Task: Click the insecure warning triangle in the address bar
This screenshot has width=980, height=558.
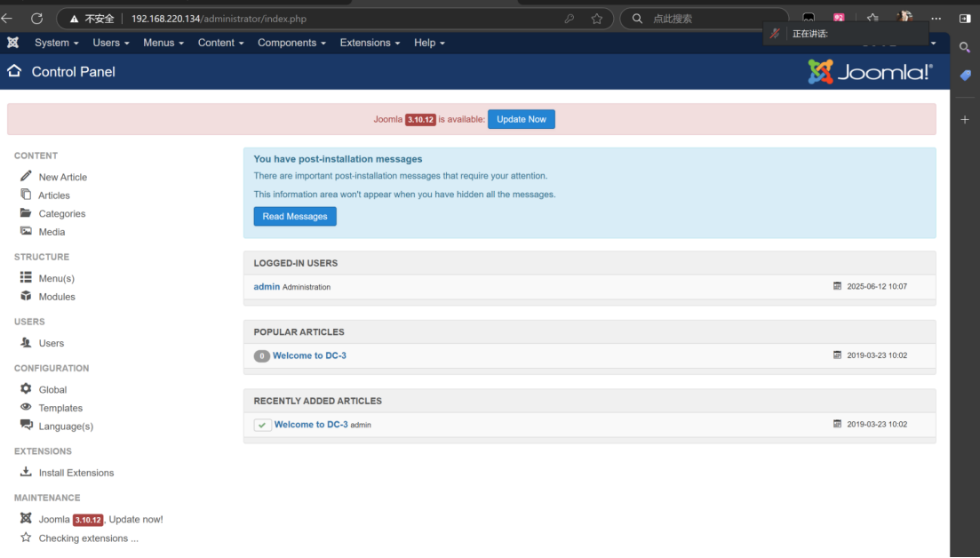Action: click(x=75, y=19)
